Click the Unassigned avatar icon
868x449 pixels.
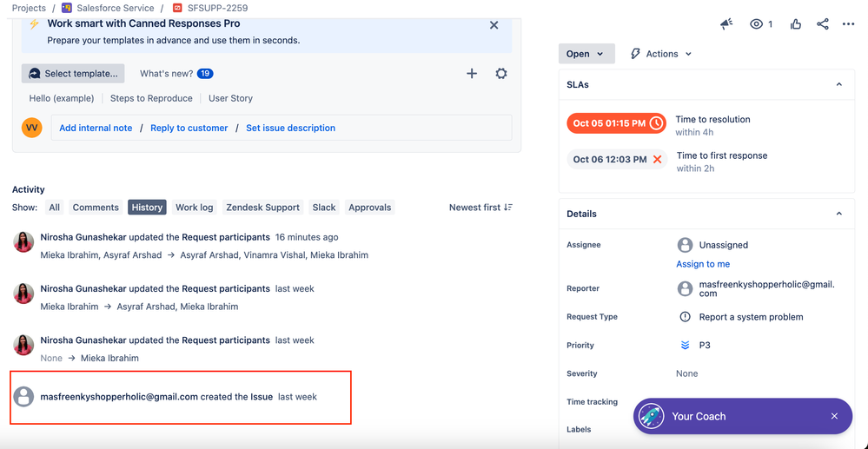685,245
